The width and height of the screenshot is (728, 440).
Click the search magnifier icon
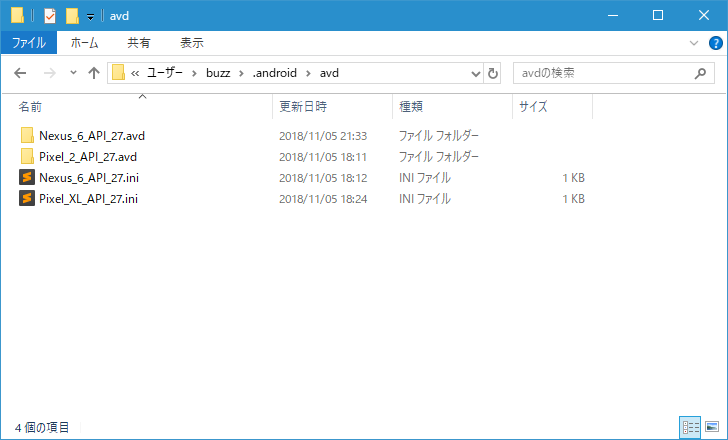700,73
